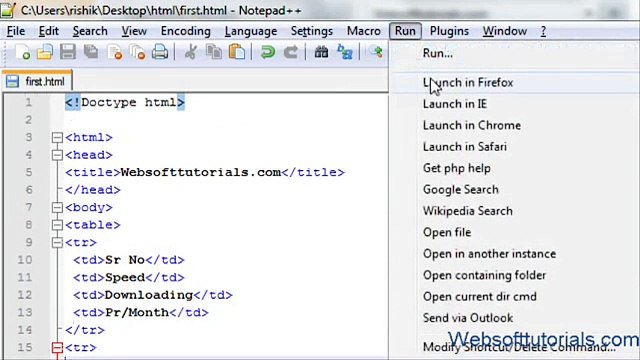Click the Paste clipboard icon

click(237, 52)
